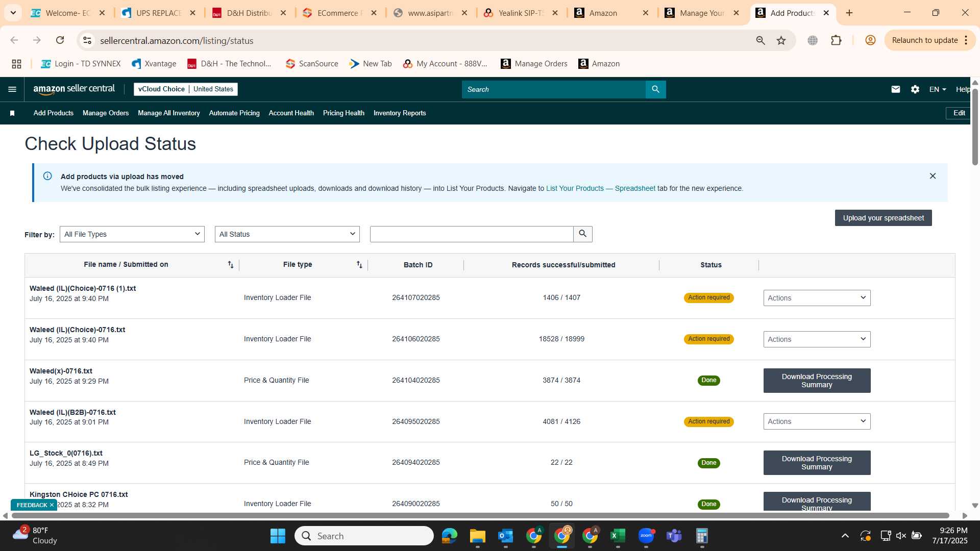
Task: Switch to the D&H Distribu browser tab
Action: pyautogui.click(x=249, y=13)
